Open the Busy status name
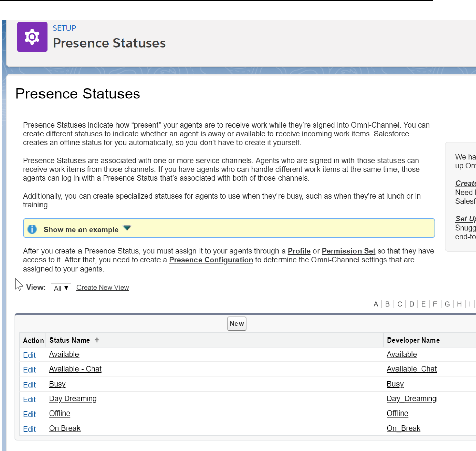This screenshot has width=476, height=451. coord(57,384)
